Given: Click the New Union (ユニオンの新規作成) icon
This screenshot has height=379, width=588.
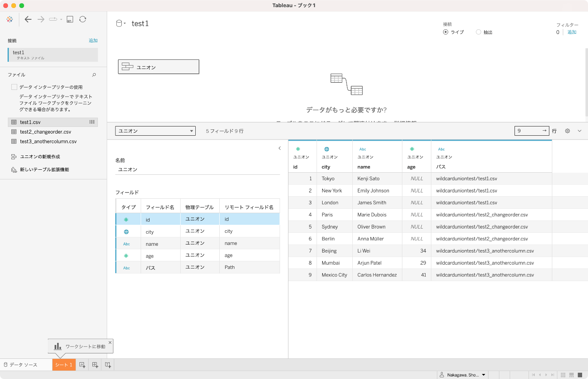Looking at the screenshot, I should pos(14,157).
